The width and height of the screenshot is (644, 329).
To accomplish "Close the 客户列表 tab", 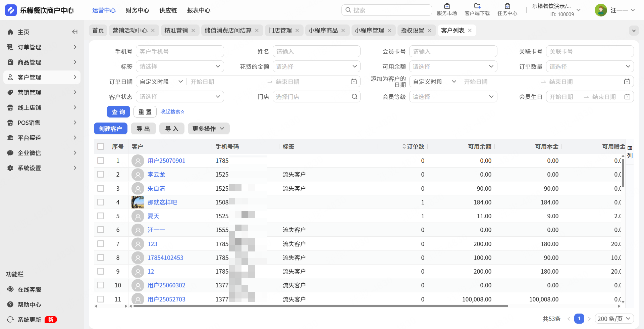I will coord(470,31).
